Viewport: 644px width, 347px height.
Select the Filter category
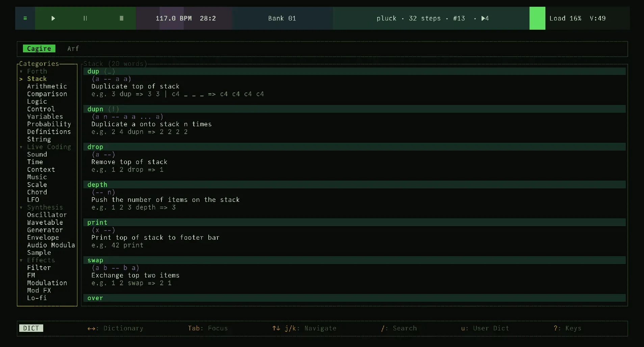[x=39, y=268]
